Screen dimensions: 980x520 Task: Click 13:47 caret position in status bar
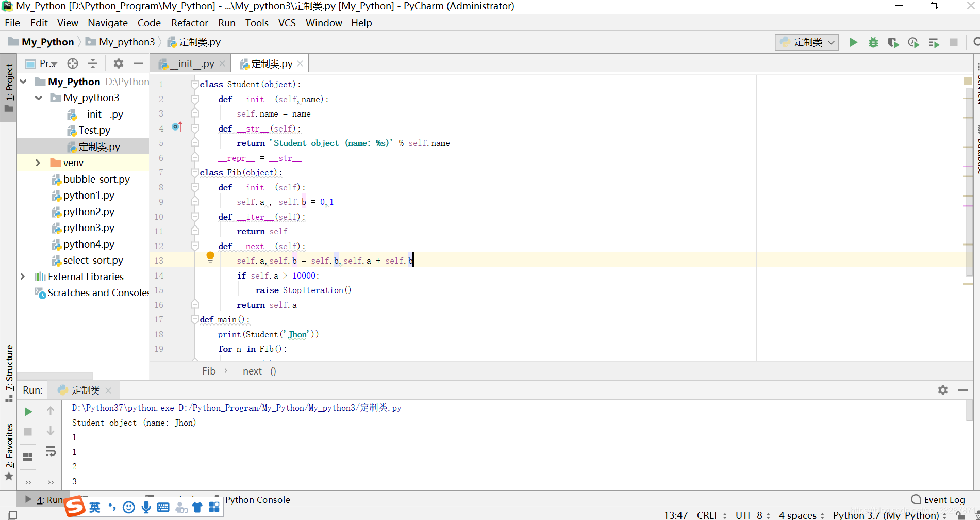click(x=675, y=515)
